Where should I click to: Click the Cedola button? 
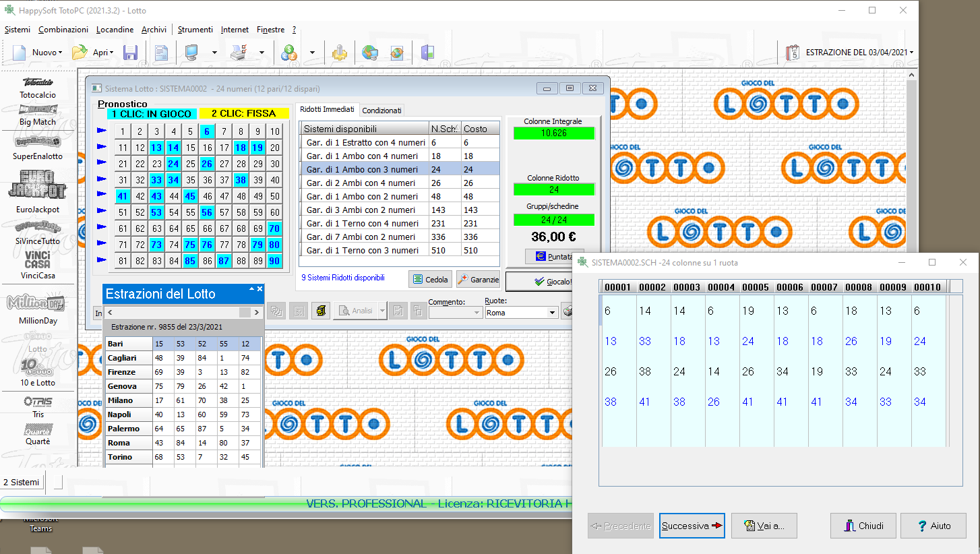click(x=431, y=279)
